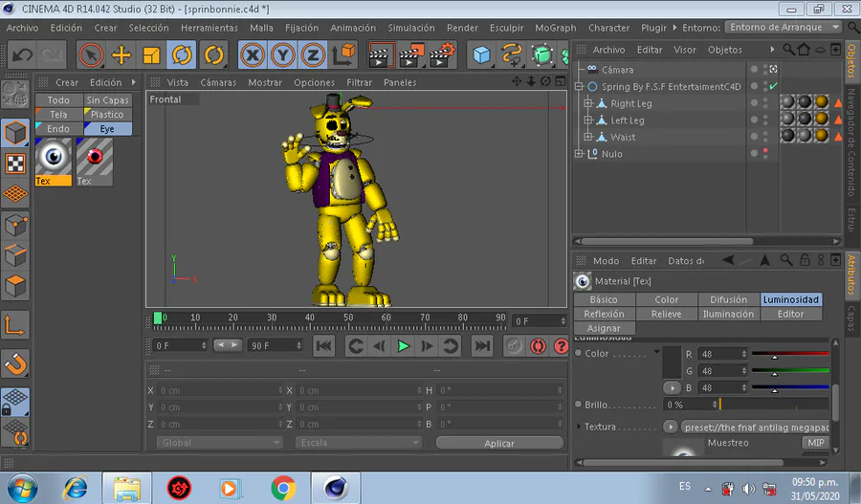Open Textura options arrow button
The height and width of the screenshot is (504, 861).
670,427
